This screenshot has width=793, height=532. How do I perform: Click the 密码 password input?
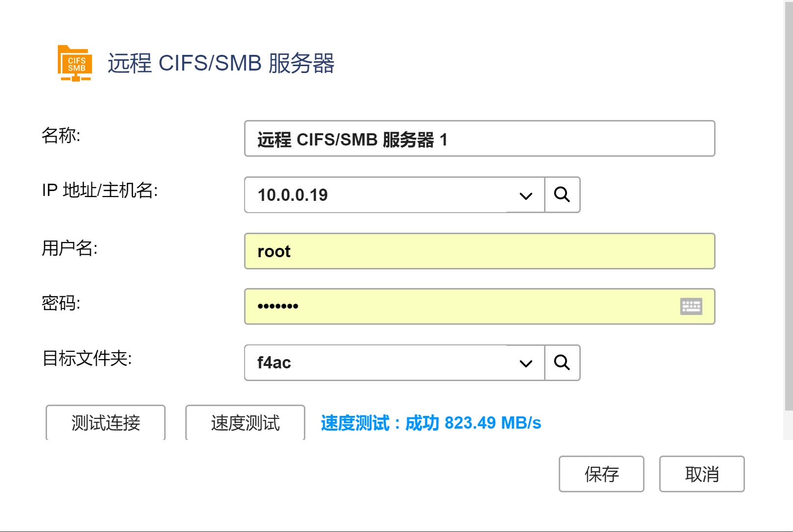tap(441, 307)
